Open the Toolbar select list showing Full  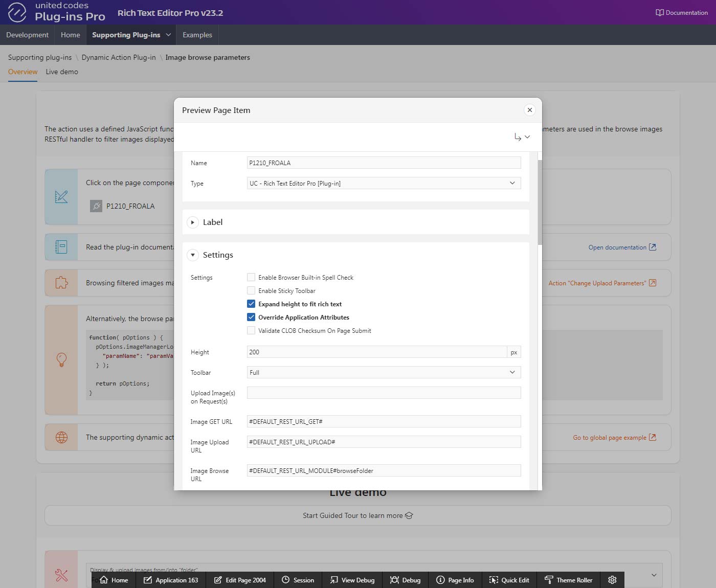pos(384,372)
